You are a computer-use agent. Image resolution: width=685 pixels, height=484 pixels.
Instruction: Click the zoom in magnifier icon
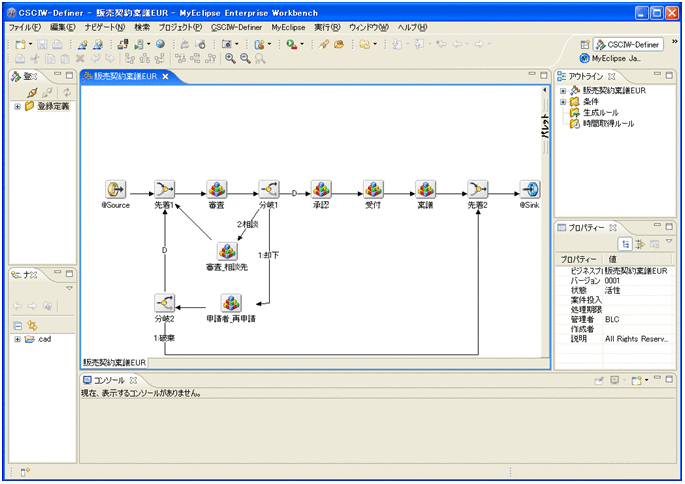pos(229,60)
